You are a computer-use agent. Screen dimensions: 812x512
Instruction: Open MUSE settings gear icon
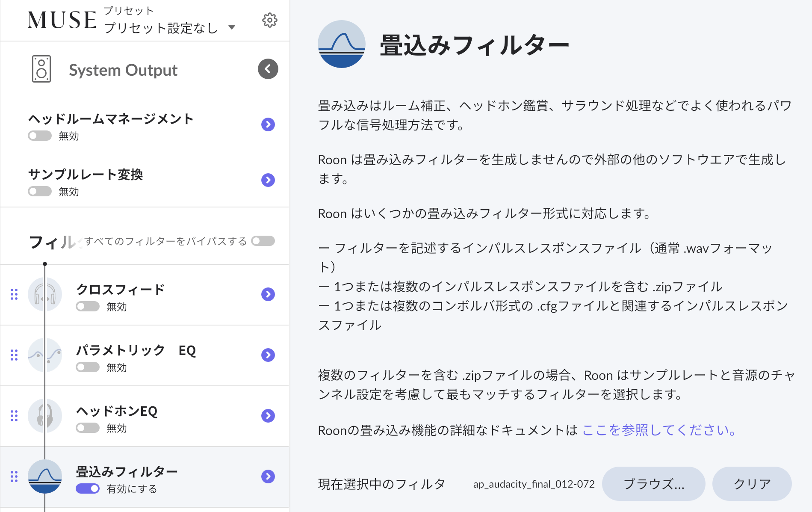(x=269, y=20)
